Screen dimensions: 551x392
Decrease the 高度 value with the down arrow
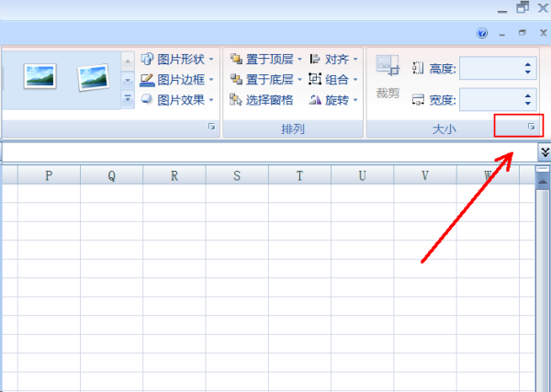[528, 72]
